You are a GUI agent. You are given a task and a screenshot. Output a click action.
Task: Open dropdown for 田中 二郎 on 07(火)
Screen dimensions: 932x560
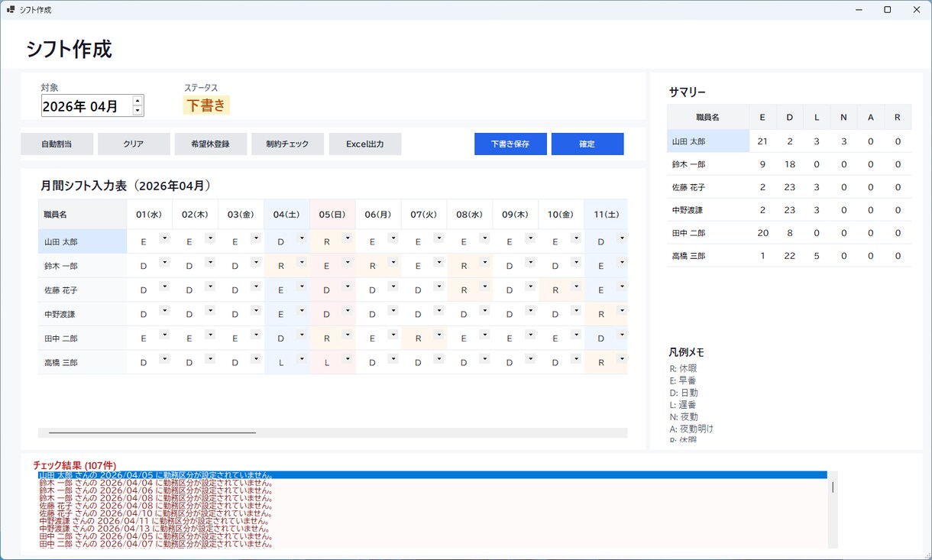[438, 335]
